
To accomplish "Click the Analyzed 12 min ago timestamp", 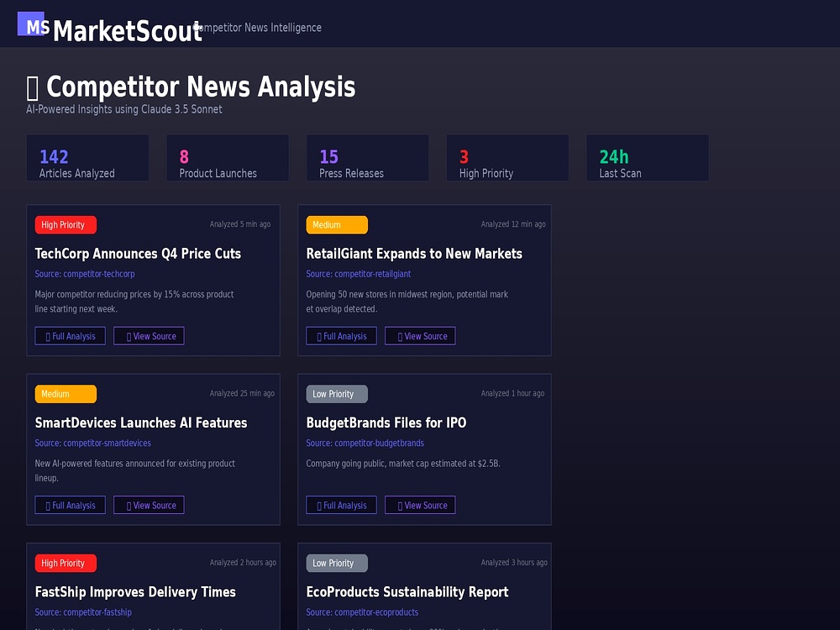I will pos(513,224).
